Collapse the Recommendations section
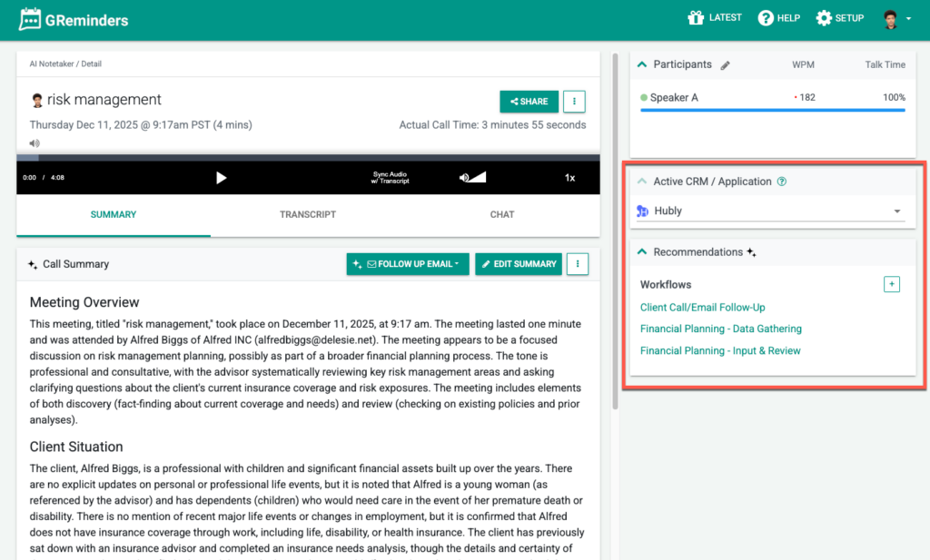The height and width of the screenshot is (560, 930). [642, 252]
